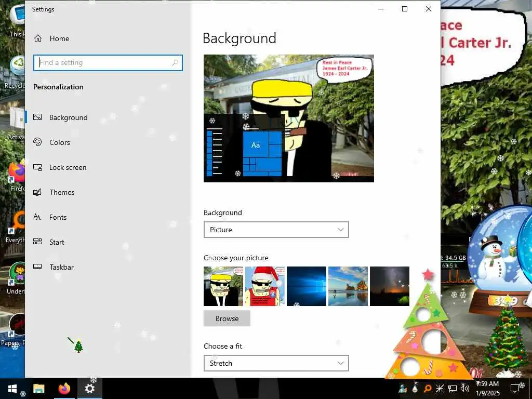This screenshot has width=532, height=399.
Task: Open Firefox from the taskbar
Action: 64,389
